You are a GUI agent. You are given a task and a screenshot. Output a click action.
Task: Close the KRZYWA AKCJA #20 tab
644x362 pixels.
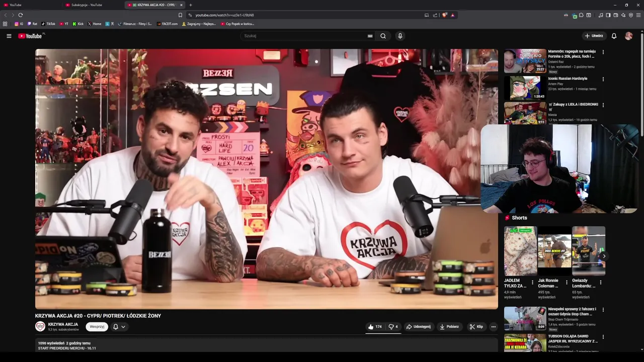click(x=182, y=5)
